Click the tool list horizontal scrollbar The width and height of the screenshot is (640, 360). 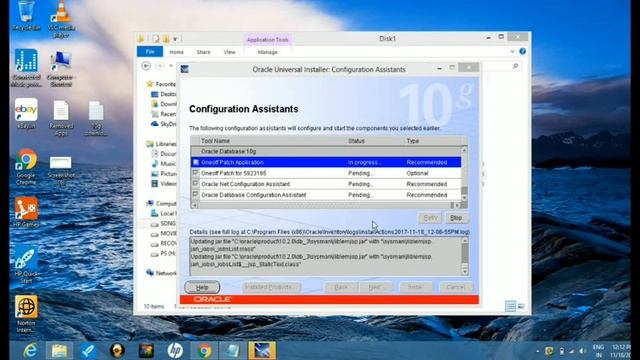click(326, 205)
